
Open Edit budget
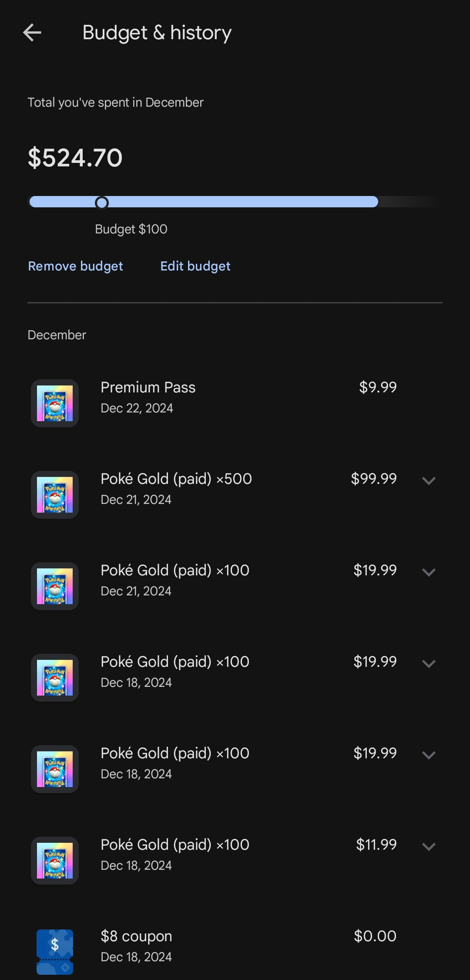[x=195, y=266]
